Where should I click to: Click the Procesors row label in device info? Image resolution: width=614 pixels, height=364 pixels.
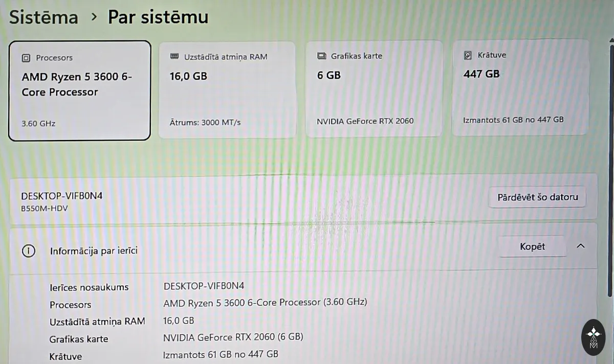coord(70,305)
